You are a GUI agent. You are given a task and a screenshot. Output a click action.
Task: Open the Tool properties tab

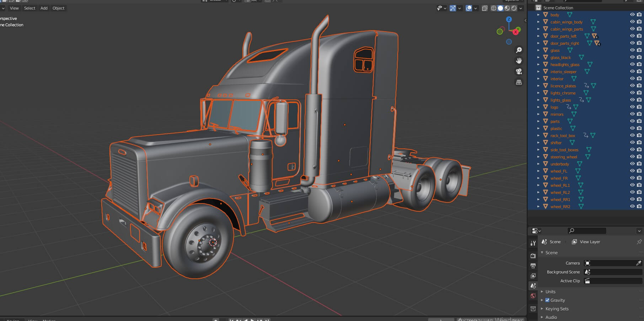tap(533, 243)
